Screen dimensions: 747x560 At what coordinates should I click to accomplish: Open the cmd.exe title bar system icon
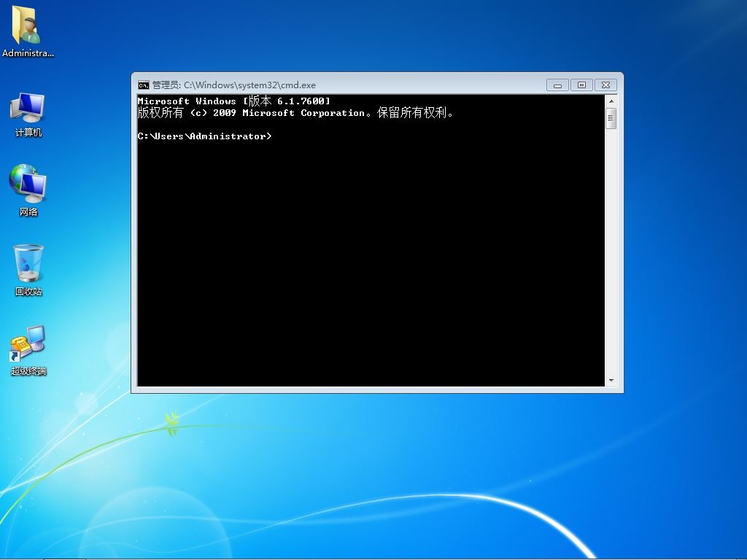click(x=144, y=85)
